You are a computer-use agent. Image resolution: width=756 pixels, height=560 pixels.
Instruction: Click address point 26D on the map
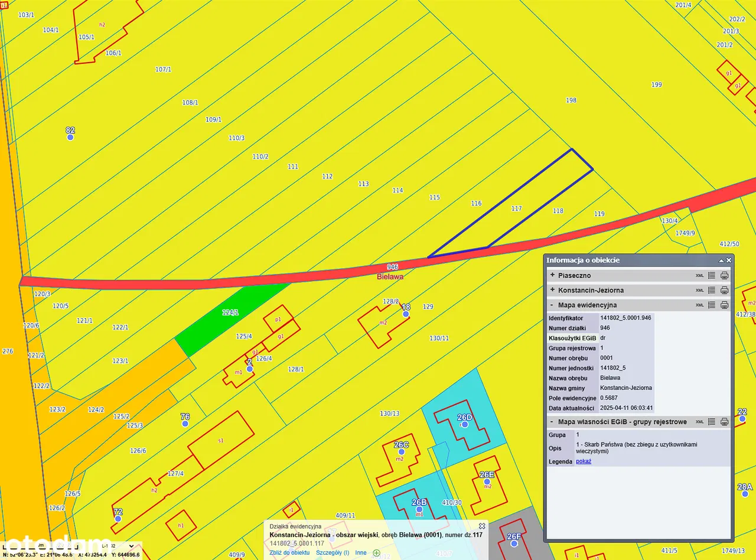[x=464, y=425]
